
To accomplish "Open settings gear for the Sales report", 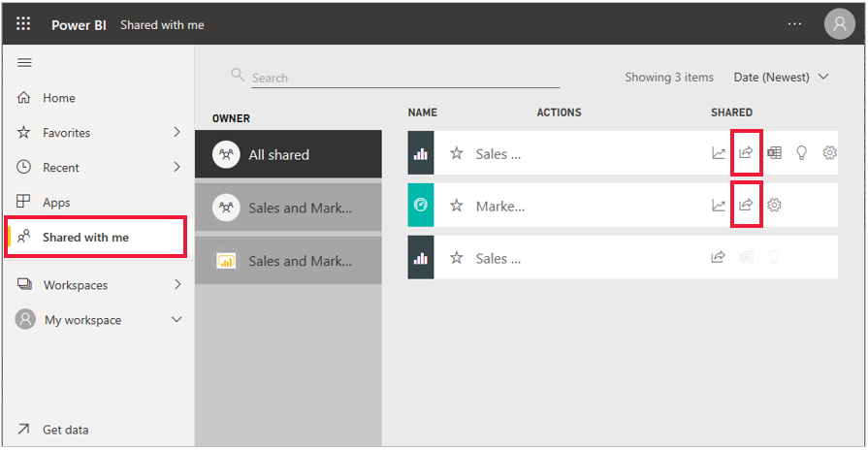I will coord(829,153).
